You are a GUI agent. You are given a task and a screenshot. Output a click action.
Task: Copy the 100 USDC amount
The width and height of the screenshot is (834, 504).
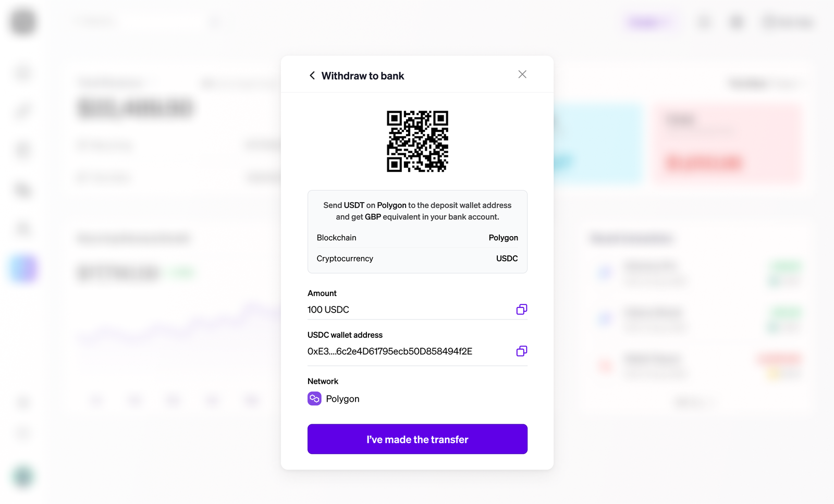coord(522,310)
